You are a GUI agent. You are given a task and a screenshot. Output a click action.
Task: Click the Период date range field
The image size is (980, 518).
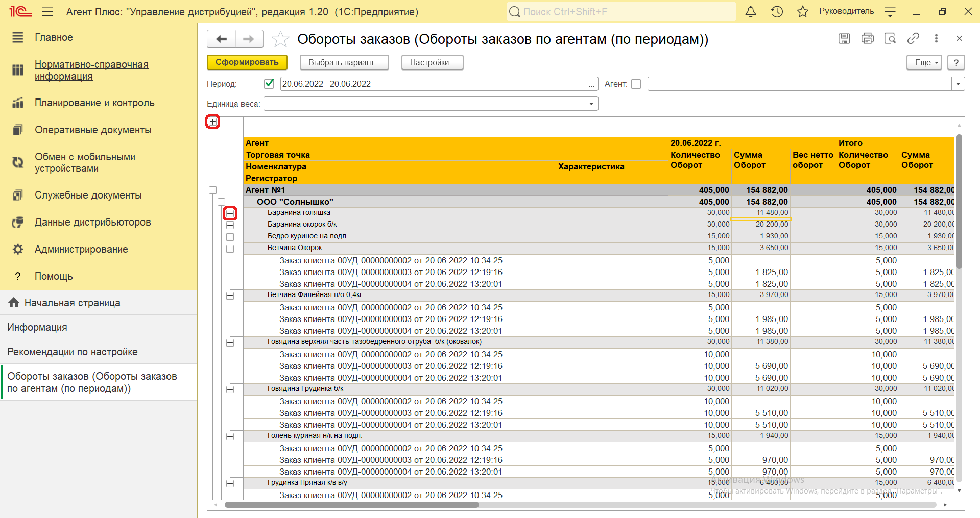(x=432, y=84)
